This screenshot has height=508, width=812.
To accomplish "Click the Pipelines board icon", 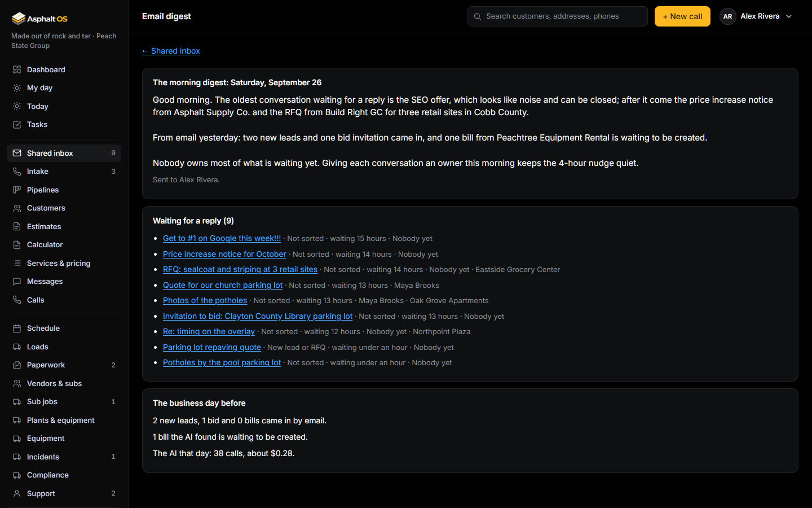I will (17, 190).
